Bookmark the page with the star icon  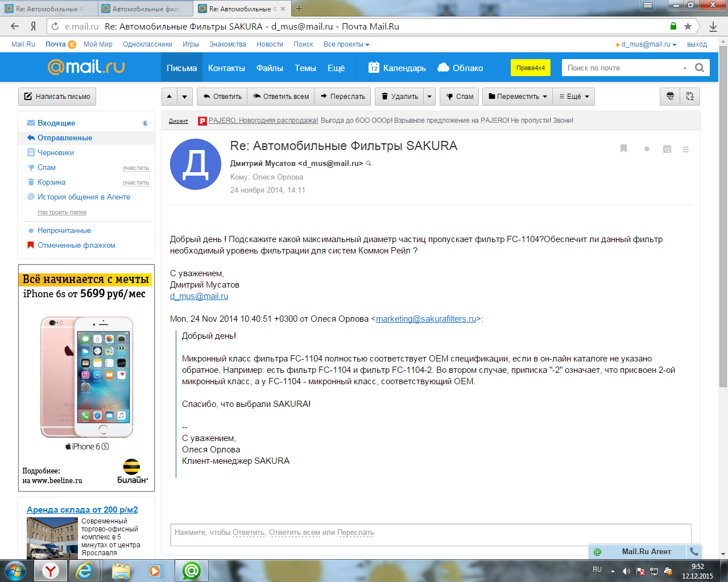point(688,26)
